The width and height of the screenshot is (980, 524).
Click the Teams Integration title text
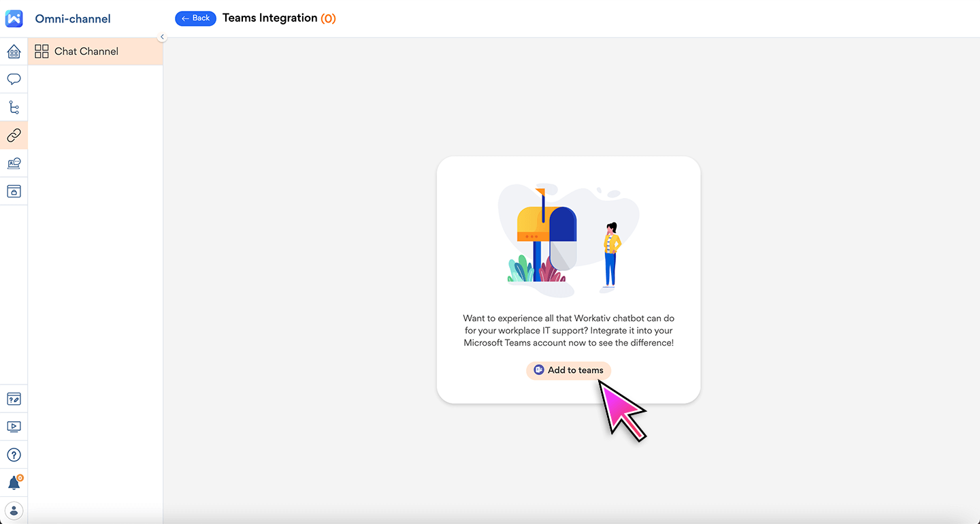pyautogui.click(x=269, y=18)
